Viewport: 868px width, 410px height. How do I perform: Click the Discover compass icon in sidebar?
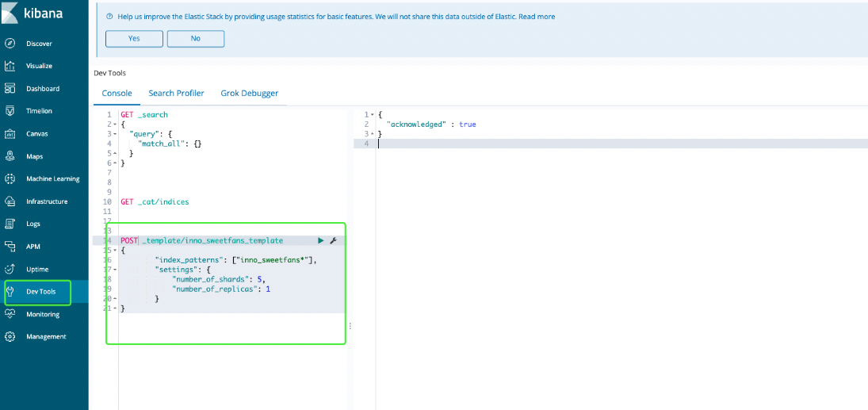pyautogui.click(x=10, y=44)
